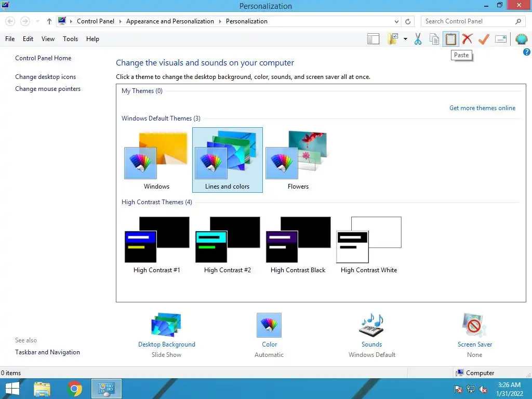Expand the chevron before Control Panel breadcrumb
Viewport: 532px width, 399px height.
point(71,21)
